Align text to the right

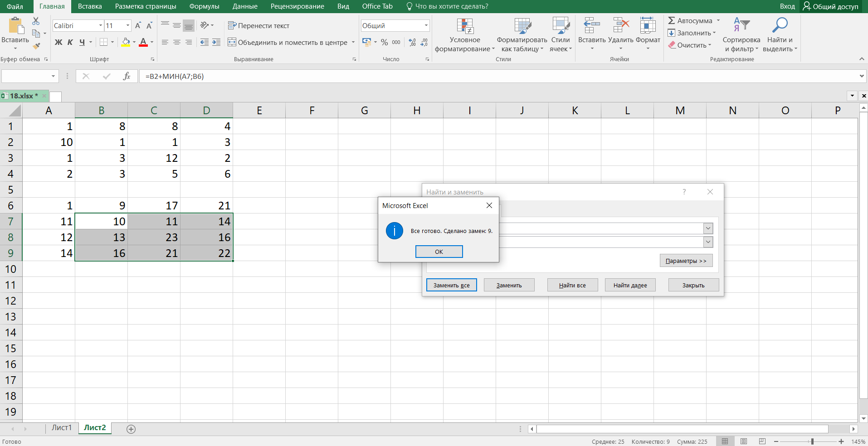coord(189,42)
